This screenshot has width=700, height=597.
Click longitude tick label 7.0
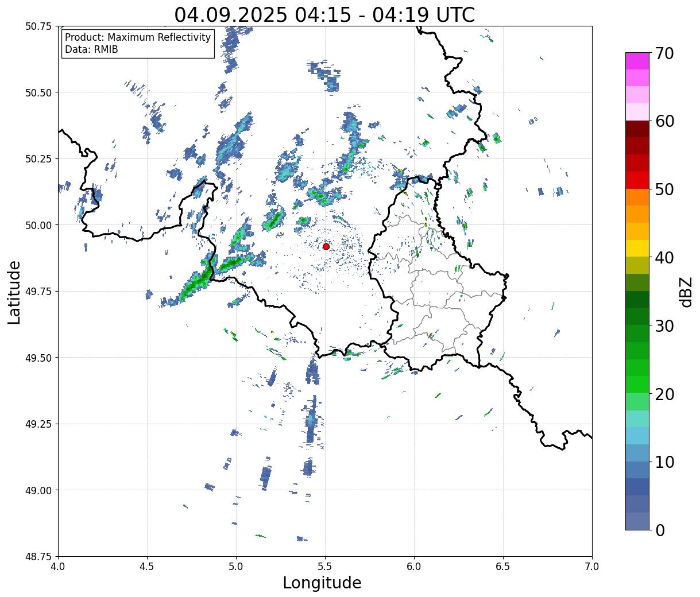tap(592, 567)
